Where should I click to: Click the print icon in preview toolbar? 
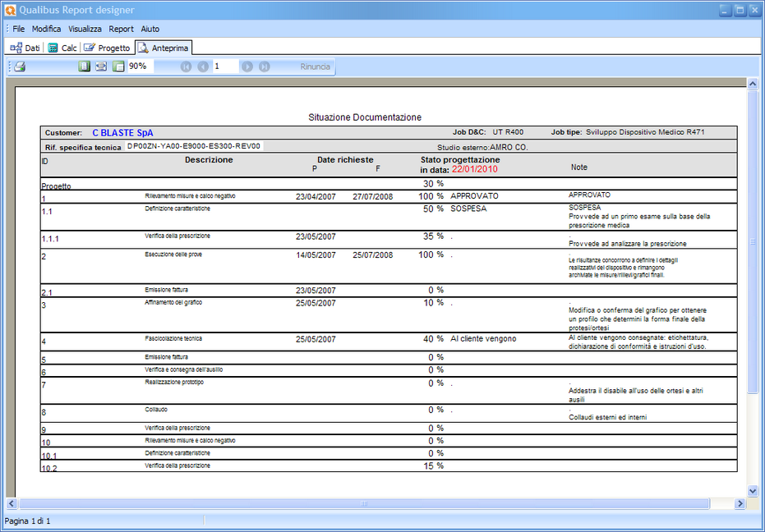(21, 66)
